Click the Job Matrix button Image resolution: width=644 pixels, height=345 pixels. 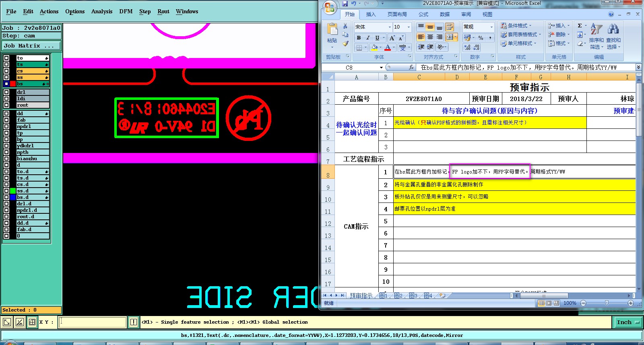pos(31,46)
